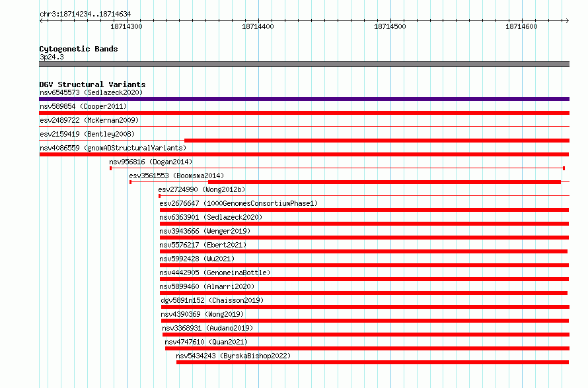Click the 18714600 ruler position label
Viewport: 588px width, 388px height.
pos(522,26)
